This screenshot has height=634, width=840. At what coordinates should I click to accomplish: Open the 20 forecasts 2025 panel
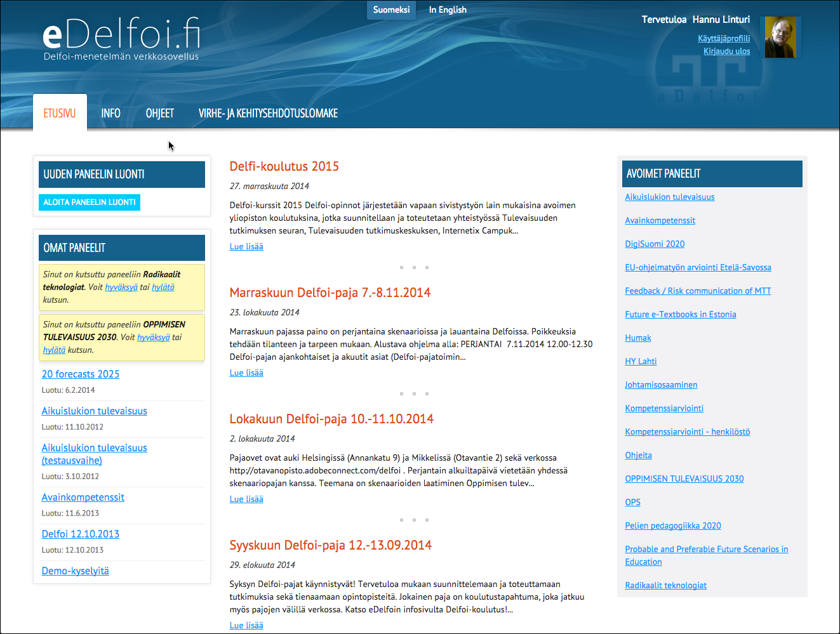click(x=81, y=374)
